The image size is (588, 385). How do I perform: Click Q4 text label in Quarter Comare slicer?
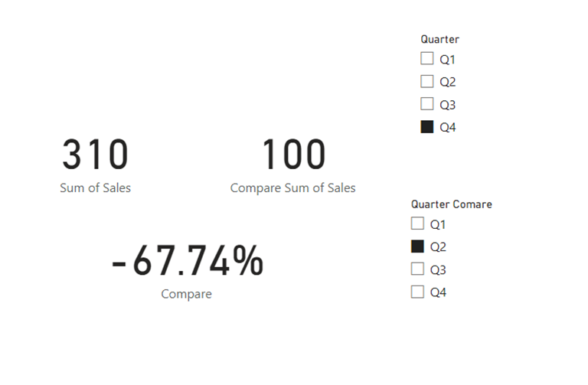(438, 292)
